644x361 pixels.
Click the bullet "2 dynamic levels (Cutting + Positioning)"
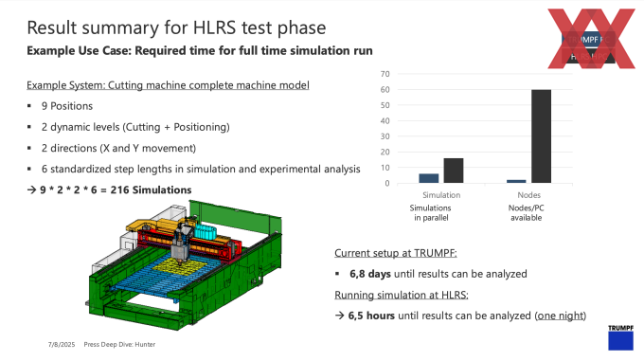coord(135,127)
